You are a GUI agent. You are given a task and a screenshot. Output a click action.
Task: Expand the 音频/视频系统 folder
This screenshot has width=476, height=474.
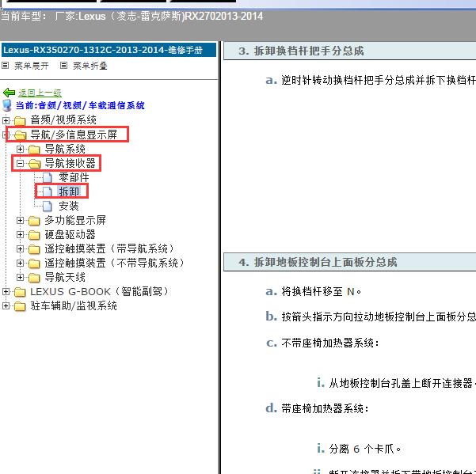click(6, 120)
